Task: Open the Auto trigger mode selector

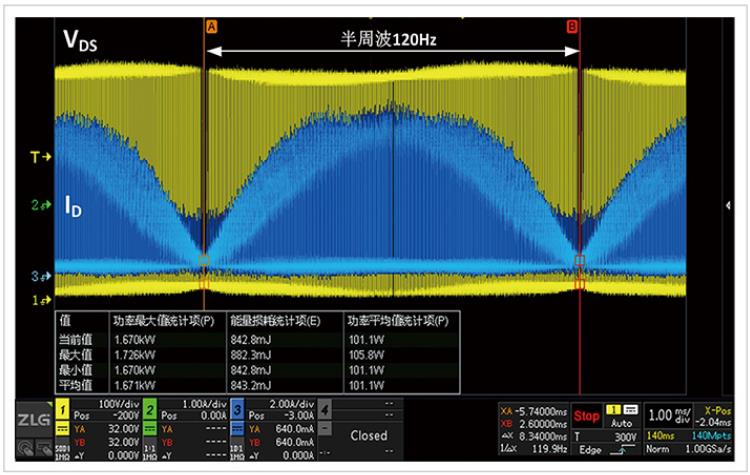Action: pyautogui.click(x=623, y=422)
